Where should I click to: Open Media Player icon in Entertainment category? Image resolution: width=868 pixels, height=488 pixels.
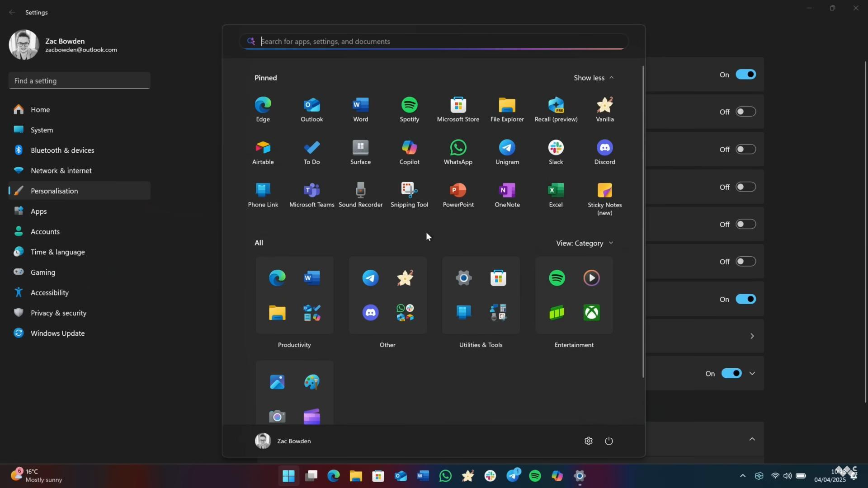pos(591,278)
